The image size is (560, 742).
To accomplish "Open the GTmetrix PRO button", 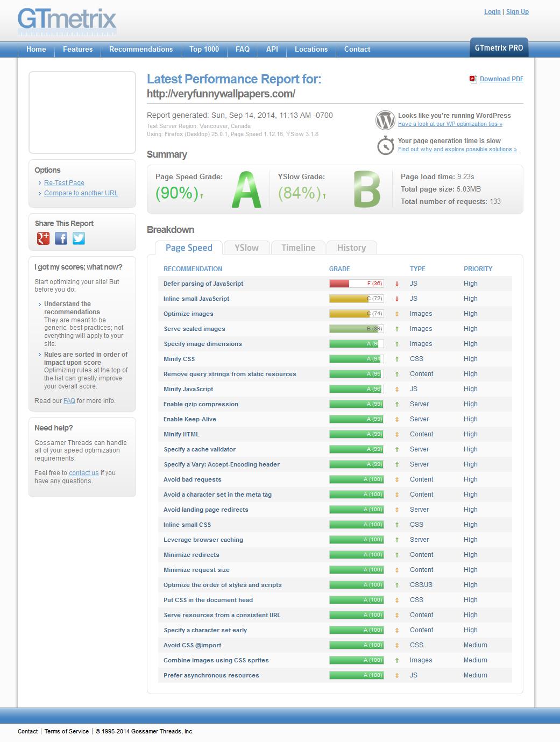I will click(x=499, y=48).
